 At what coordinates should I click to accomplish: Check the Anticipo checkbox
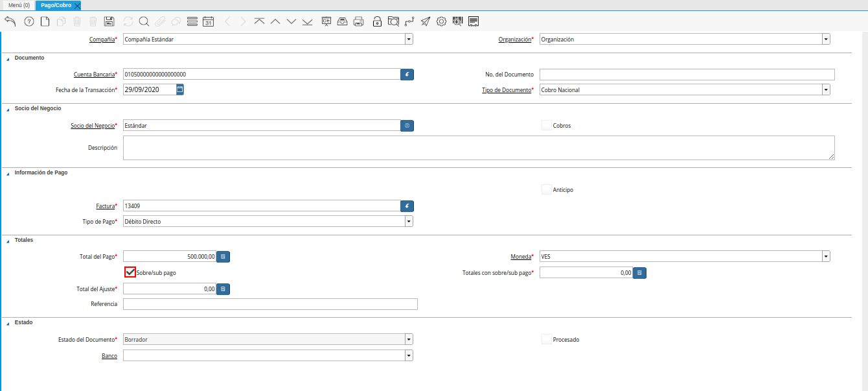point(546,189)
